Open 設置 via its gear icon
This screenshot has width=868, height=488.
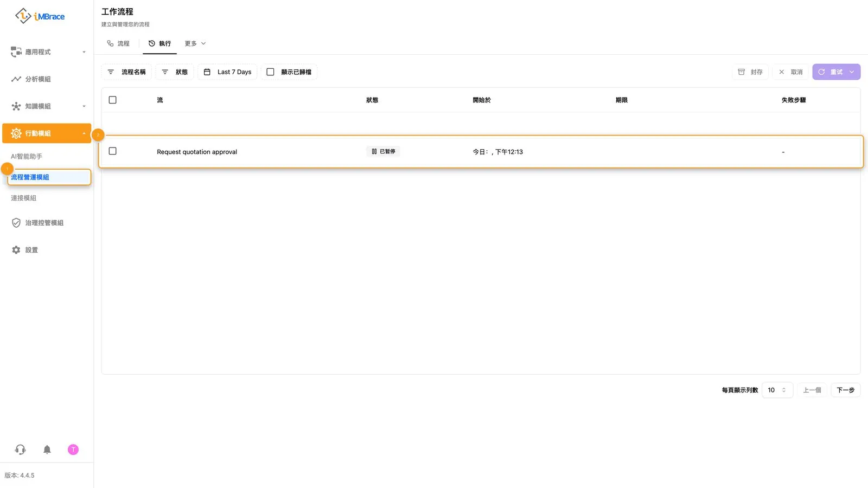coord(16,250)
